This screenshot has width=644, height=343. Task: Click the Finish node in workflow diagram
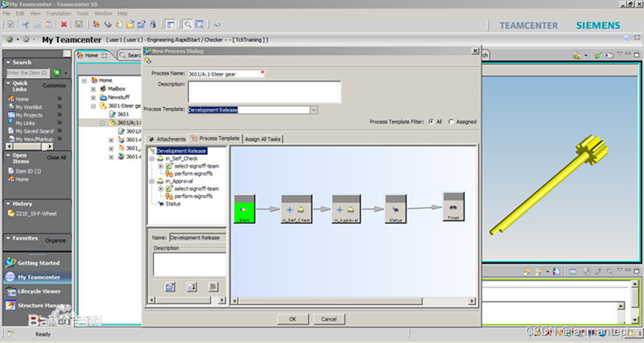(453, 207)
